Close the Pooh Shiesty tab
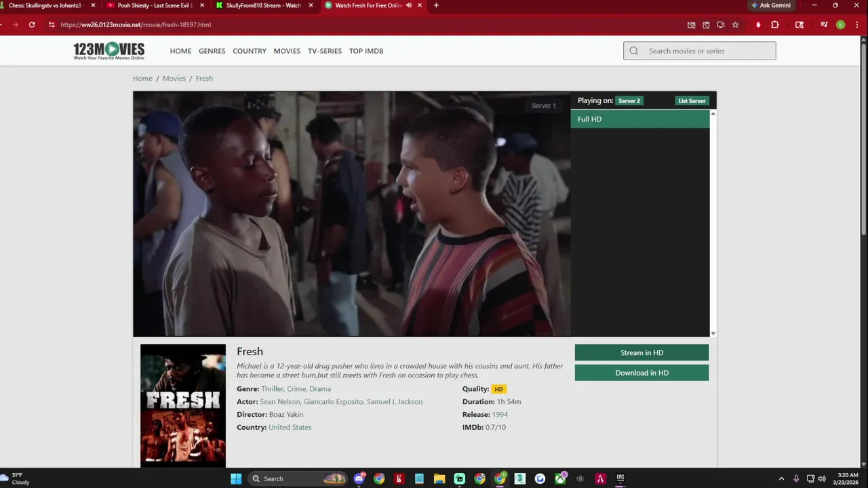The image size is (868, 488). pyautogui.click(x=202, y=5)
